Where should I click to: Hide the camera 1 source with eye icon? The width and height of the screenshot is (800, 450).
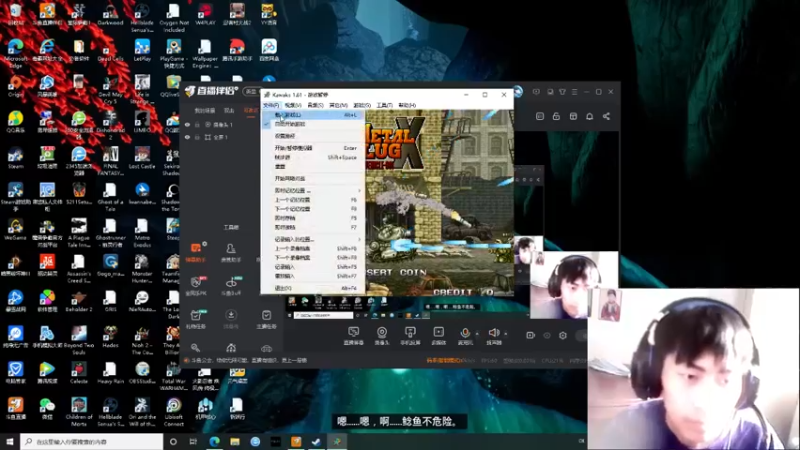[187, 124]
